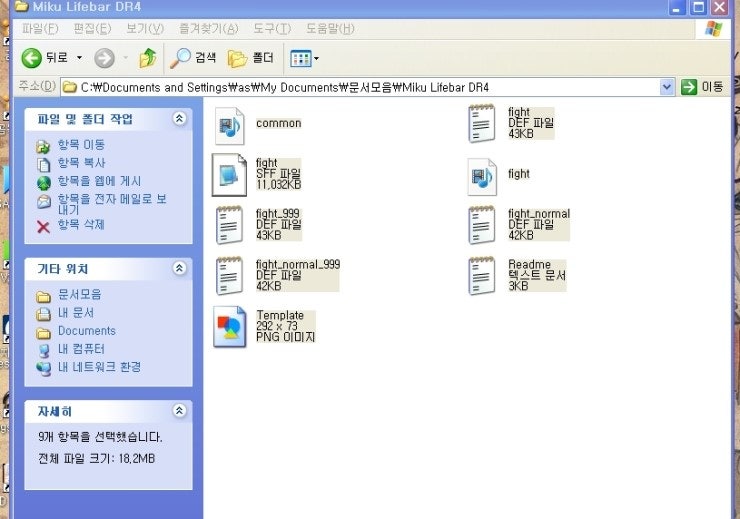Image resolution: width=740 pixels, height=519 pixels.
Task: Click the folder icon in address bar
Action: 70,87
